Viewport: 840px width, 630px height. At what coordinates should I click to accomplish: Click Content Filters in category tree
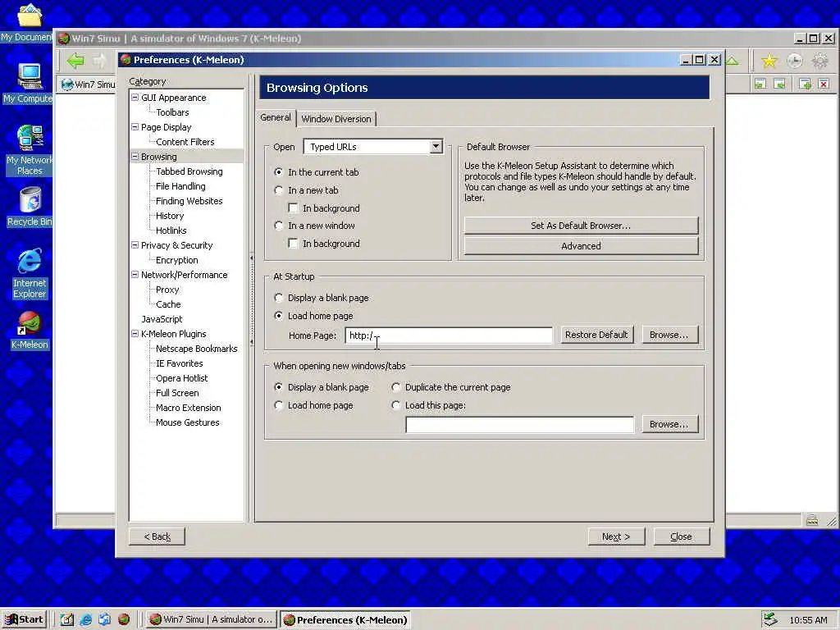pyautogui.click(x=185, y=142)
